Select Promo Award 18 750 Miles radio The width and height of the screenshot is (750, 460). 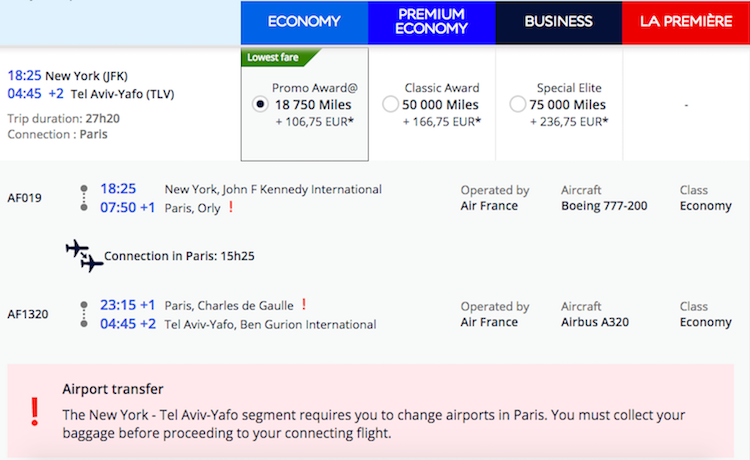(x=260, y=104)
